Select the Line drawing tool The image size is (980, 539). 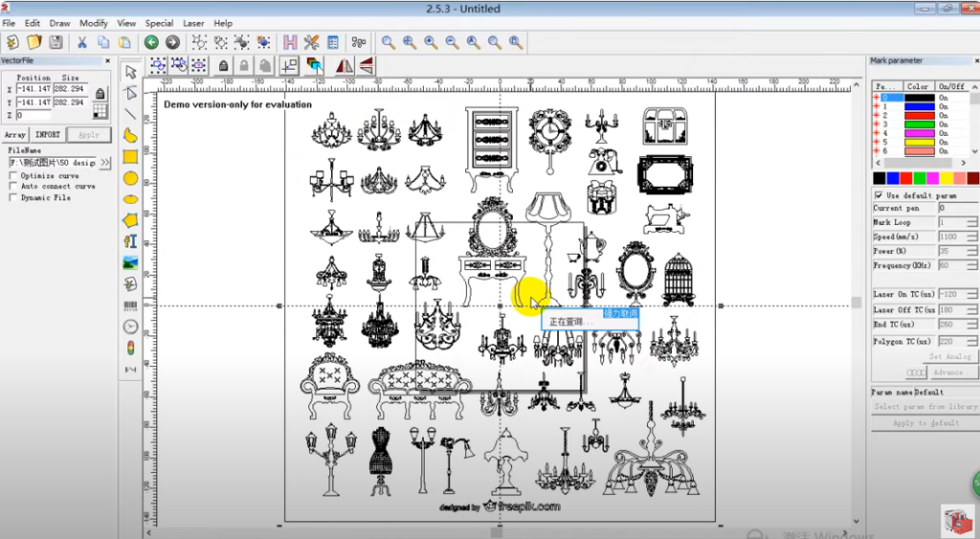[x=130, y=114]
